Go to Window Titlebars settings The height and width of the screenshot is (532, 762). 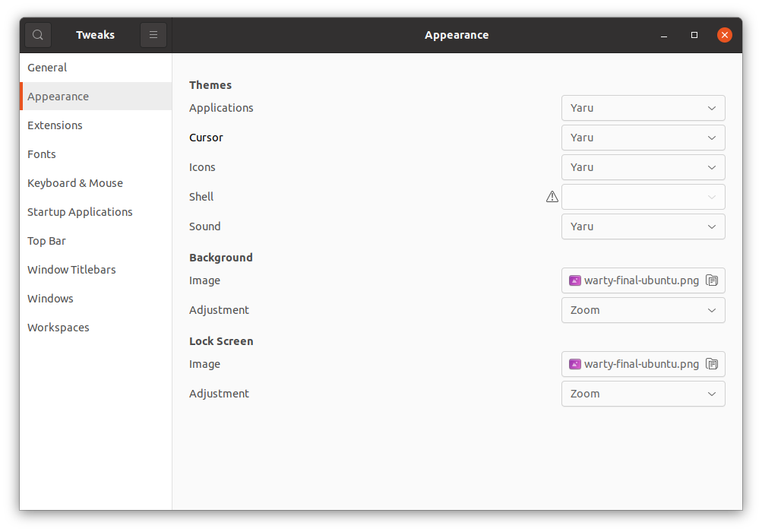click(x=96, y=270)
